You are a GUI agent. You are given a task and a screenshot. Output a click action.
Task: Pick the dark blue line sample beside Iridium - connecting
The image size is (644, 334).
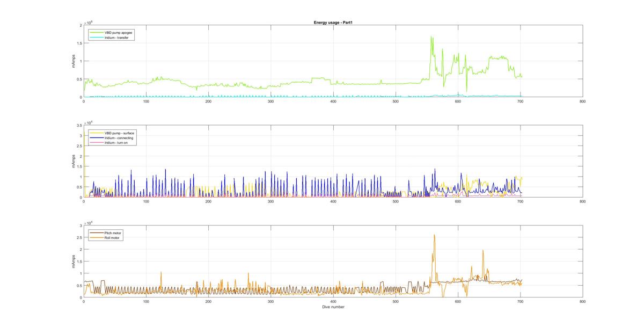pos(97,138)
